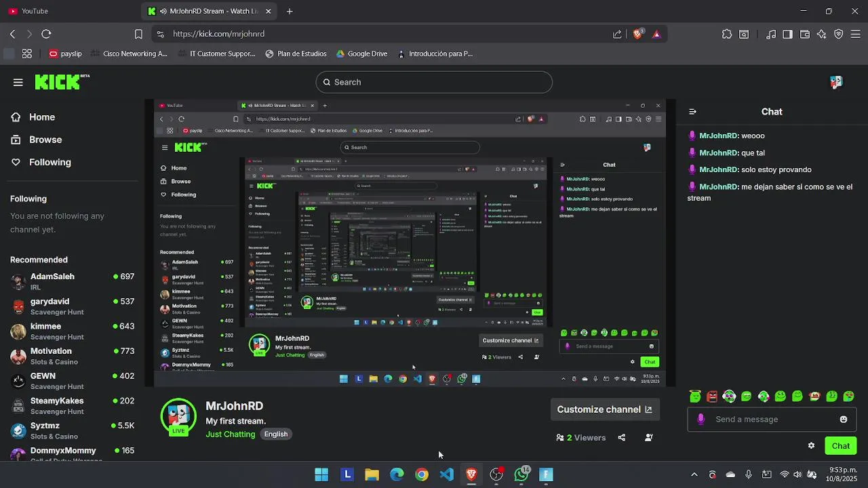
Task: Open GEWN recommended channel
Action: (72, 381)
